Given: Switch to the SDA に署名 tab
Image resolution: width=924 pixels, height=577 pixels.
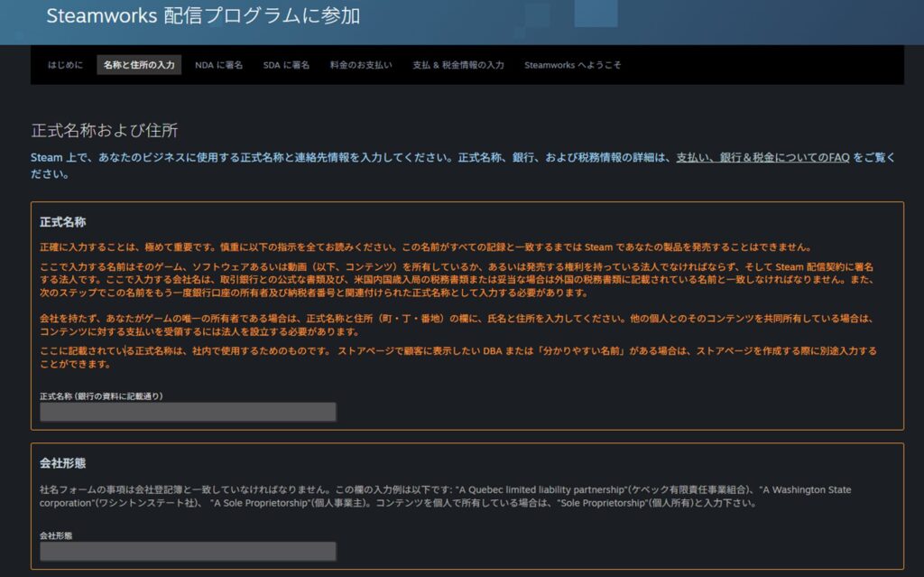Looking at the screenshot, I should click(286, 65).
